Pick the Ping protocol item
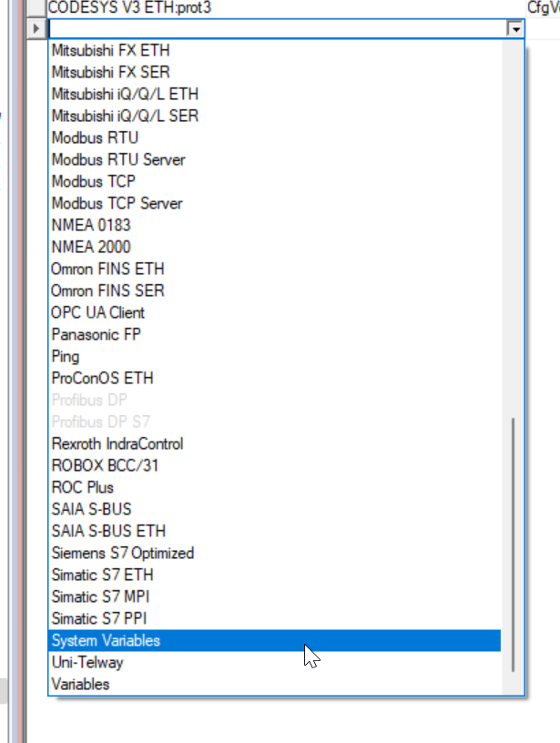Screen dimensions: 560x743 (275, 356)
